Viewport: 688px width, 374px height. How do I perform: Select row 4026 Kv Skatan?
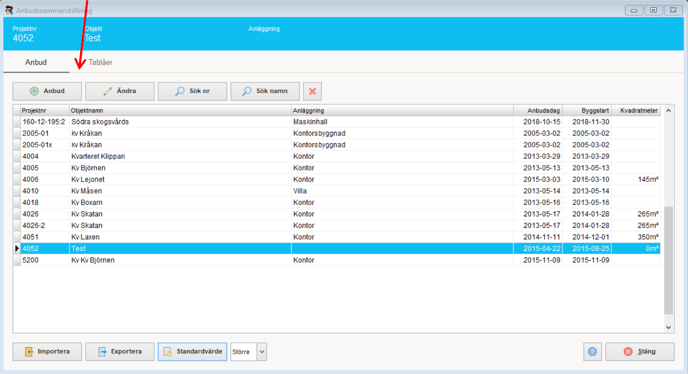pos(337,214)
